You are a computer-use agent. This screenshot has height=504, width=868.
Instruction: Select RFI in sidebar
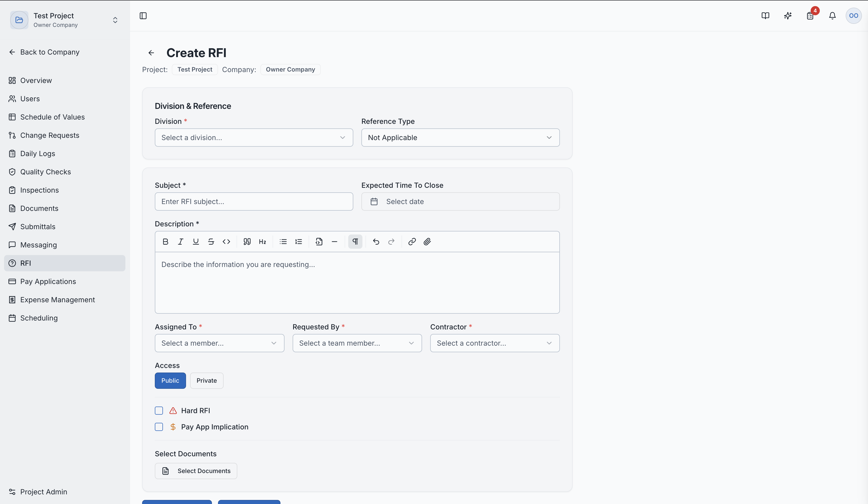pyautogui.click(x=65, y=263)
